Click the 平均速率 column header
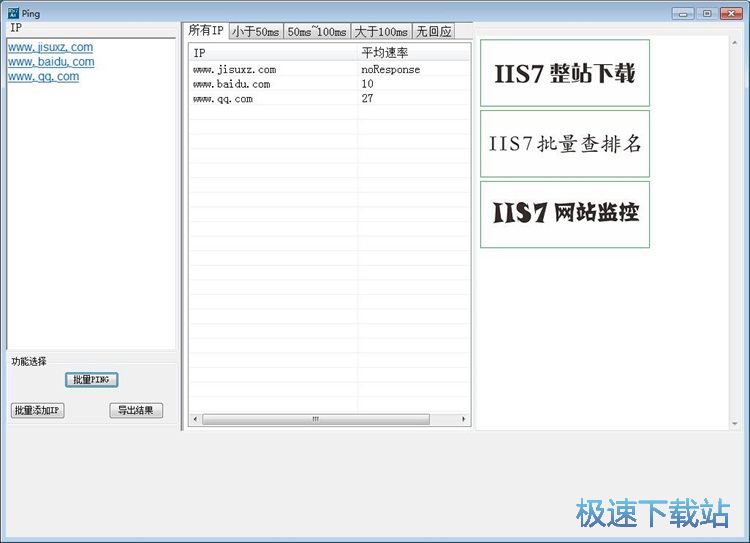This screenshot has height=543, width=750. pos(414,53)
